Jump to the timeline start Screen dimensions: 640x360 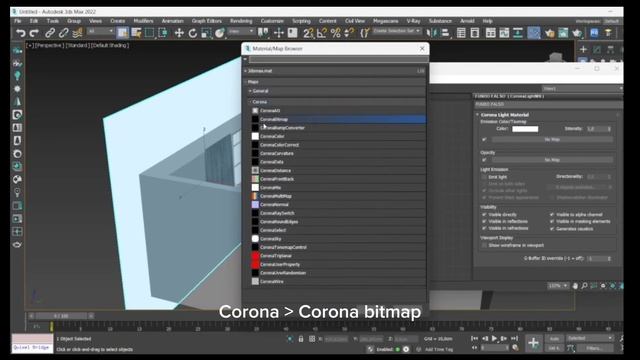[x=474, y=338]
